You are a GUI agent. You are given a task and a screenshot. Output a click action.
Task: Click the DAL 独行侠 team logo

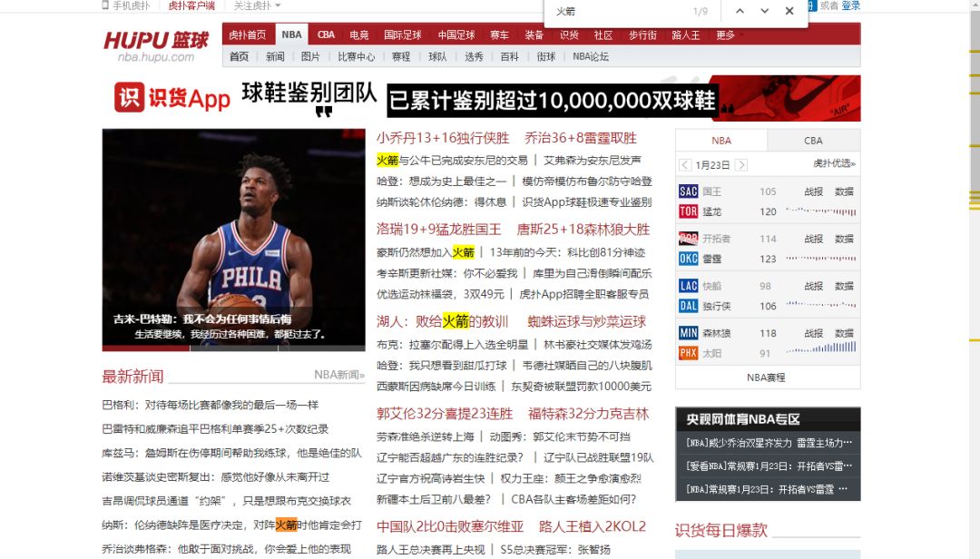pos(688,306)
